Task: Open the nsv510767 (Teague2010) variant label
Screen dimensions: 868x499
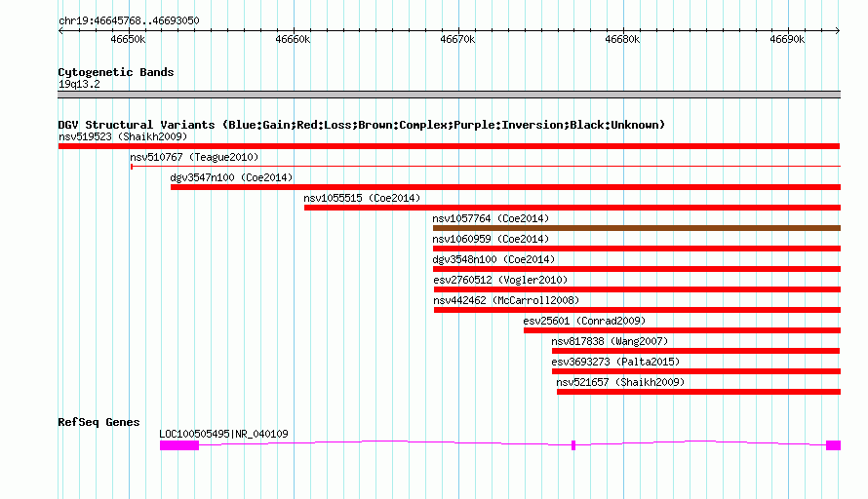Action: 194,157
